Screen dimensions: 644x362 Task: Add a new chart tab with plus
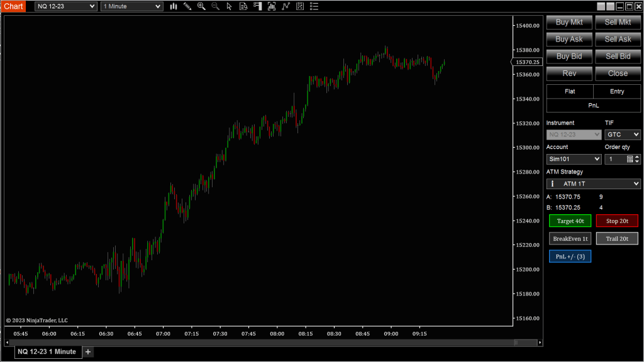pyautogui.click(x=88, y=352)
